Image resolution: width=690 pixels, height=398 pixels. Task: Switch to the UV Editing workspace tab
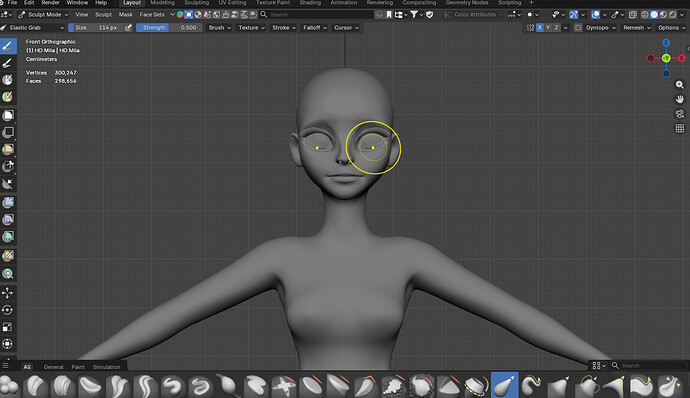click(x=232, y=3)
